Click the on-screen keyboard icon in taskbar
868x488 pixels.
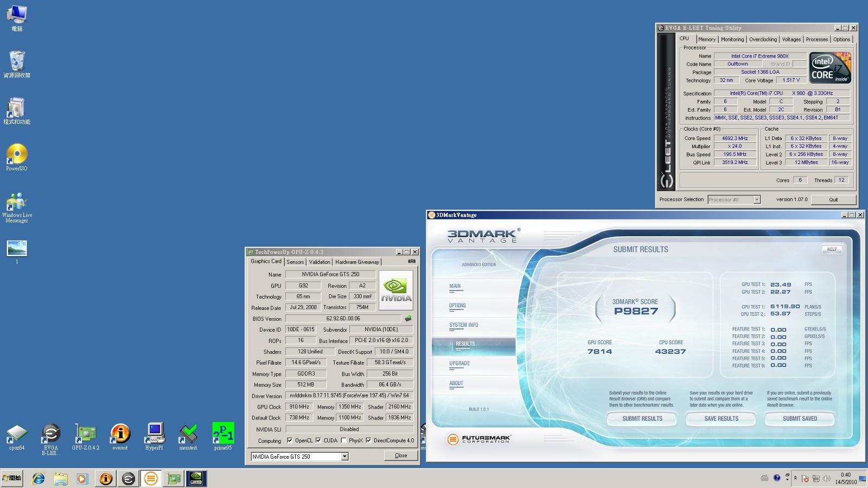[764, 478]
